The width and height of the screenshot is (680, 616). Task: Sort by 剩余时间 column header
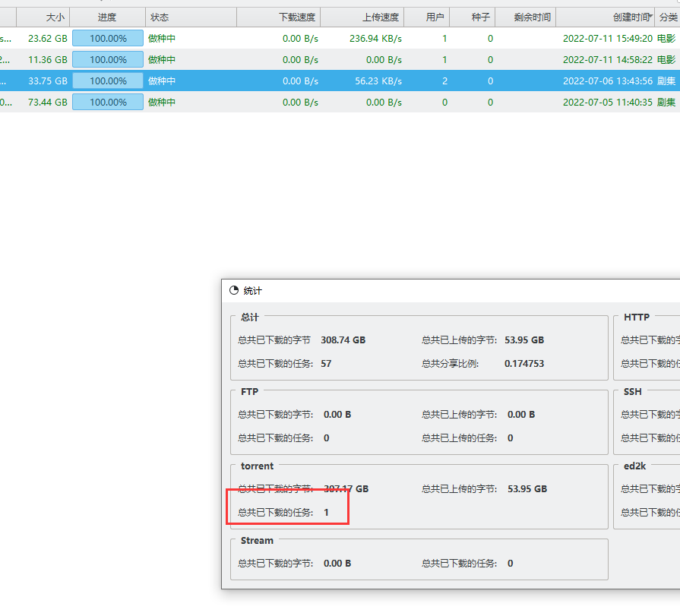point(525,17)
